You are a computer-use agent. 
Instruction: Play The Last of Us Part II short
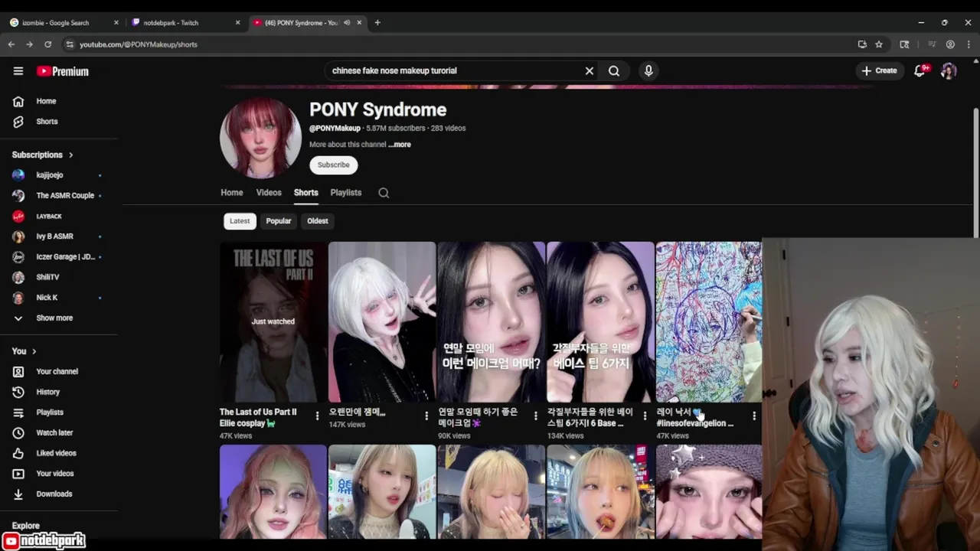pyautogui.click(x=273, y=321)
